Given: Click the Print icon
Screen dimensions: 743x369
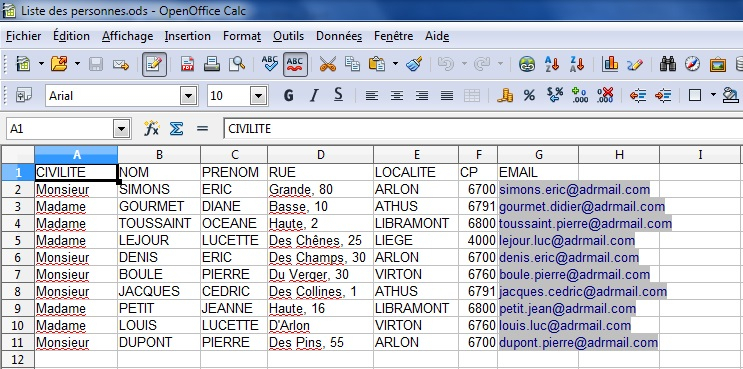Looking at the screenshot, I should pos(212,64).
